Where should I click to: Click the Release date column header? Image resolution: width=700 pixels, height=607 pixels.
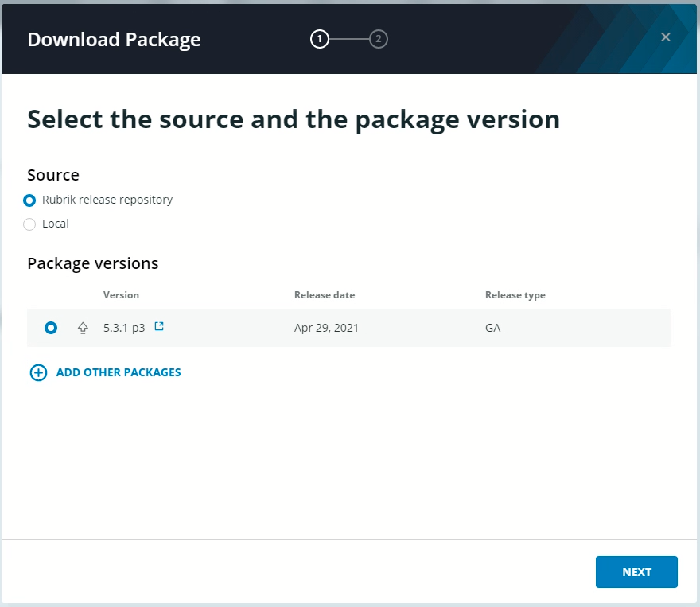[x=325, y=295]
